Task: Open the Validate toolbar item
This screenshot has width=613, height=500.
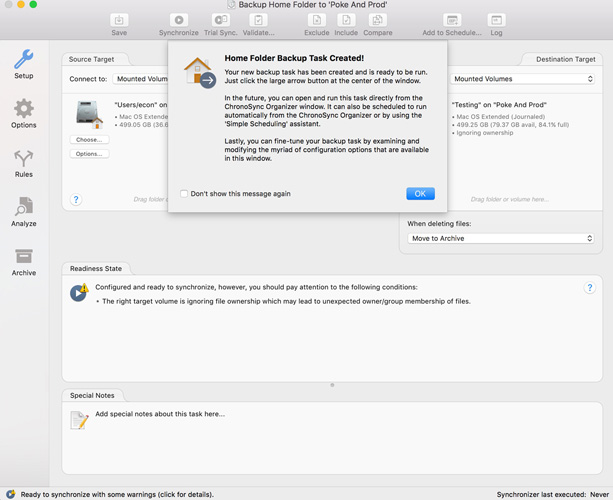Action: 258,20
